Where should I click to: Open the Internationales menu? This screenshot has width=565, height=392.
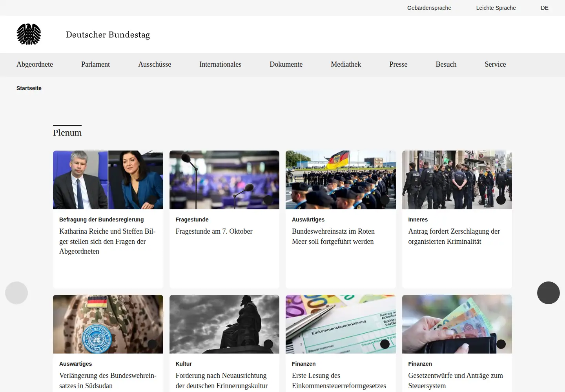(x=220, y=64)
